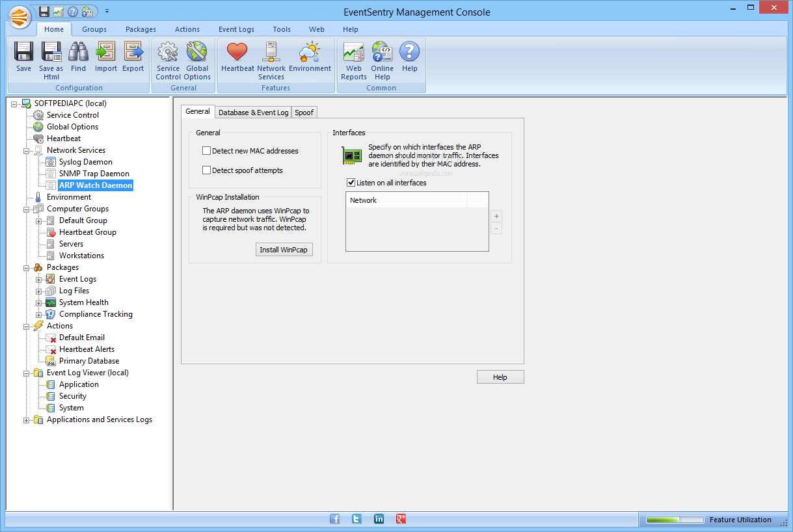Viewport: 793px width, 532px height.
Task: Click the System Health monitor icon
Action: pos(51,302)
